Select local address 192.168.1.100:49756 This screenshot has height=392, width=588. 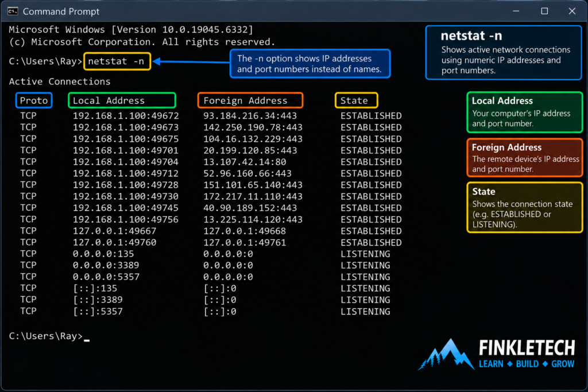coord(126,220)
